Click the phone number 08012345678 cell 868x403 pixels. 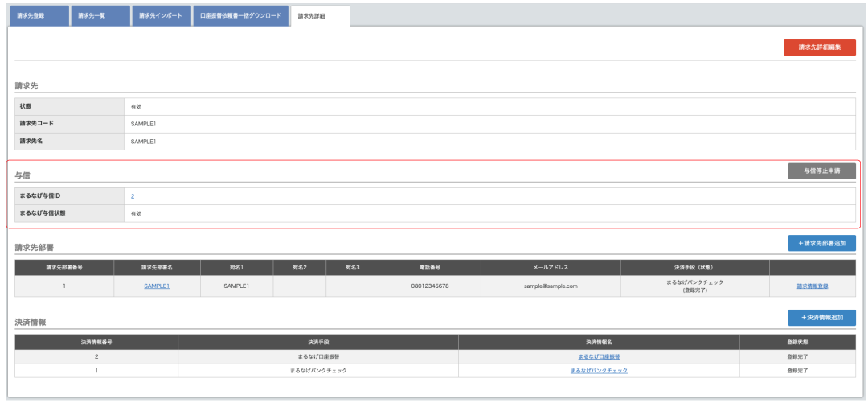point(429,286)
